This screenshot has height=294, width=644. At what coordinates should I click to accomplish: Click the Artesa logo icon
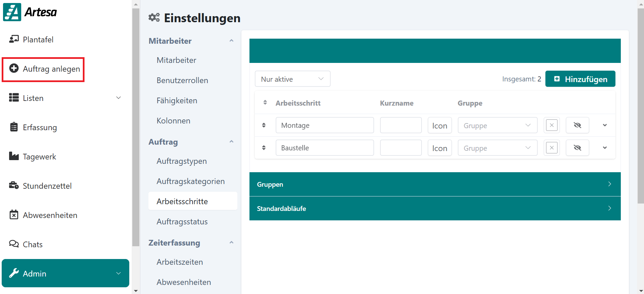(12, 12)
